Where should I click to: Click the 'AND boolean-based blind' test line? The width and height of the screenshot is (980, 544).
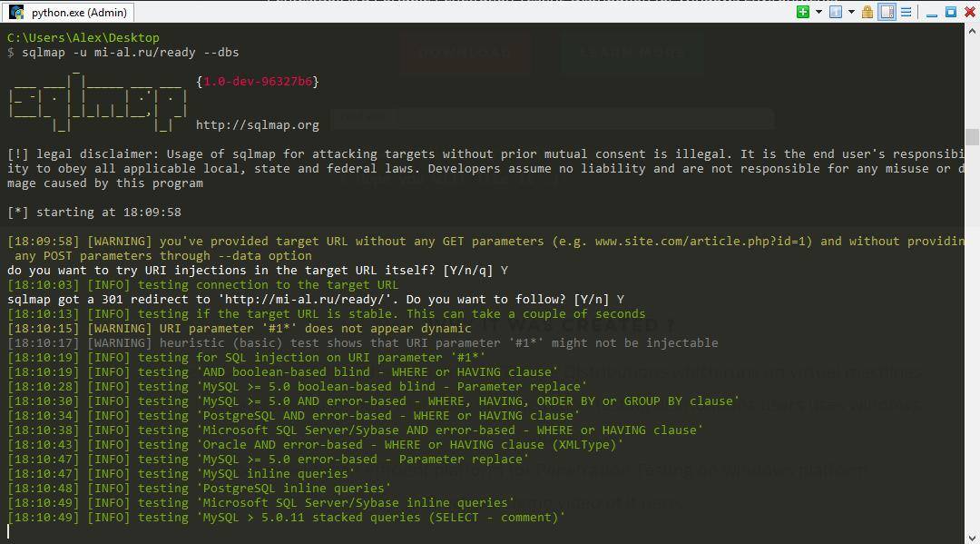(x=283, y=372)
